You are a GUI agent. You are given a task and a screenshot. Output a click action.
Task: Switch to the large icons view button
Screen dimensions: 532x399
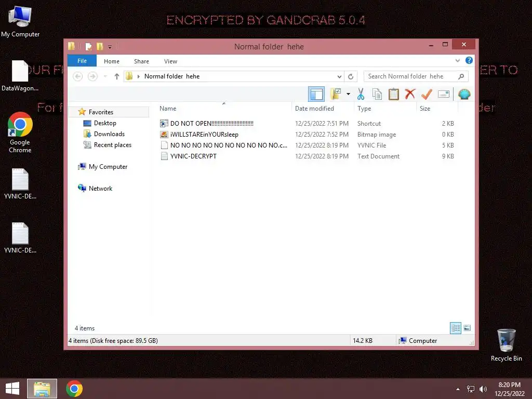pyautogui.click(x=467, y=328)
